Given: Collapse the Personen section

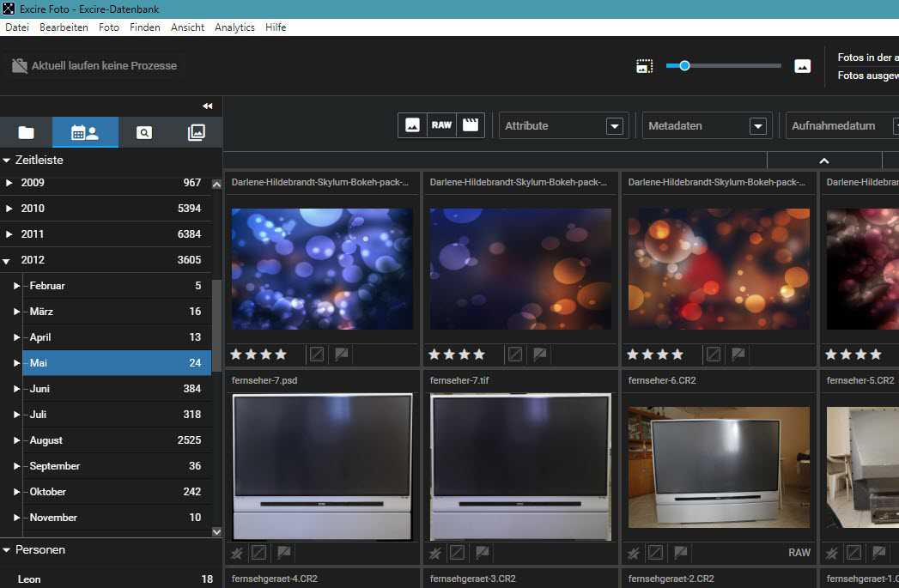Looking at the screenshot, I should pyautogui.click(x=6, y=550).
